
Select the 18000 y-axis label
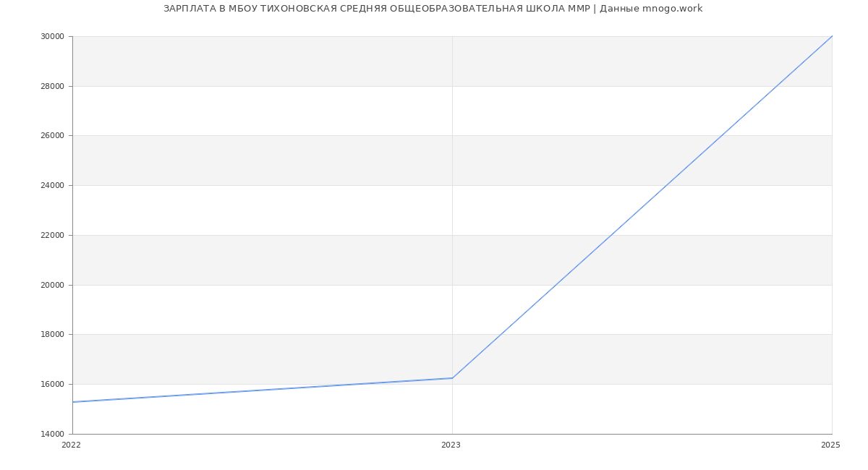52,335
